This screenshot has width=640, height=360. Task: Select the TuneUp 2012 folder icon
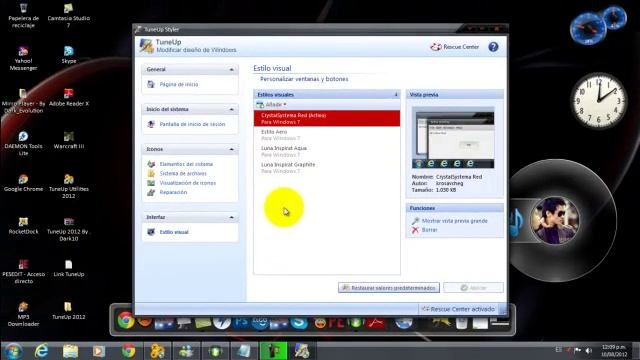(x=69, y=311)
